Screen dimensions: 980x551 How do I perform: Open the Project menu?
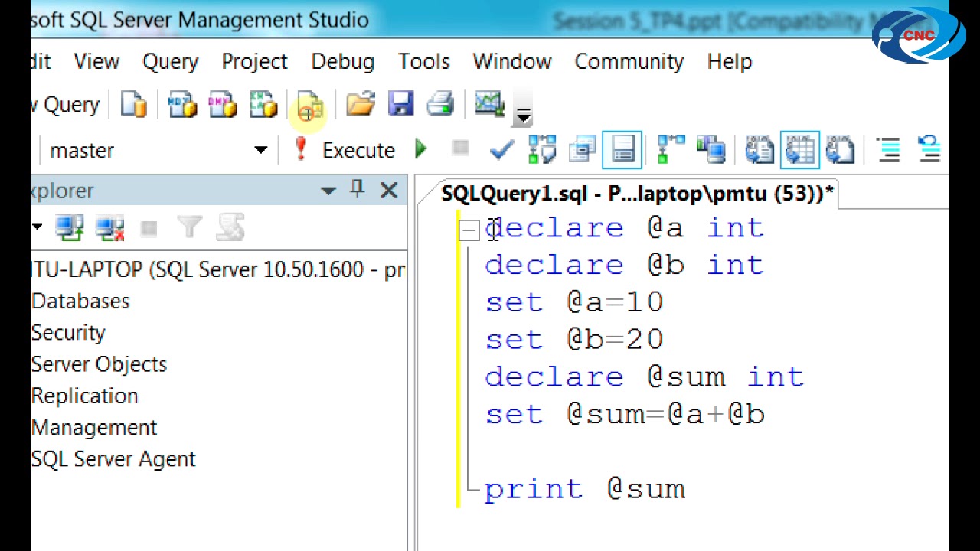coord(255,62)
